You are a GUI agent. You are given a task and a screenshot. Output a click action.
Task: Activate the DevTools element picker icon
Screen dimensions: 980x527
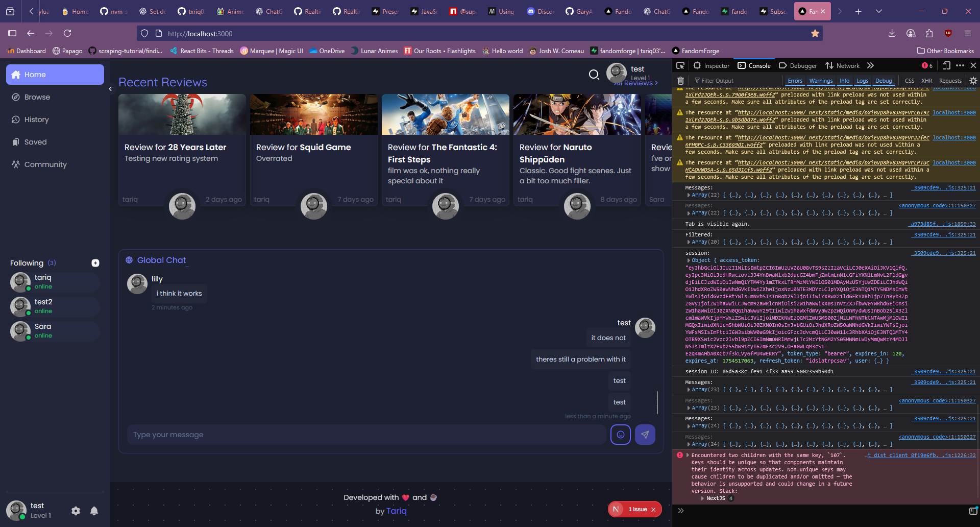point(680,65)
